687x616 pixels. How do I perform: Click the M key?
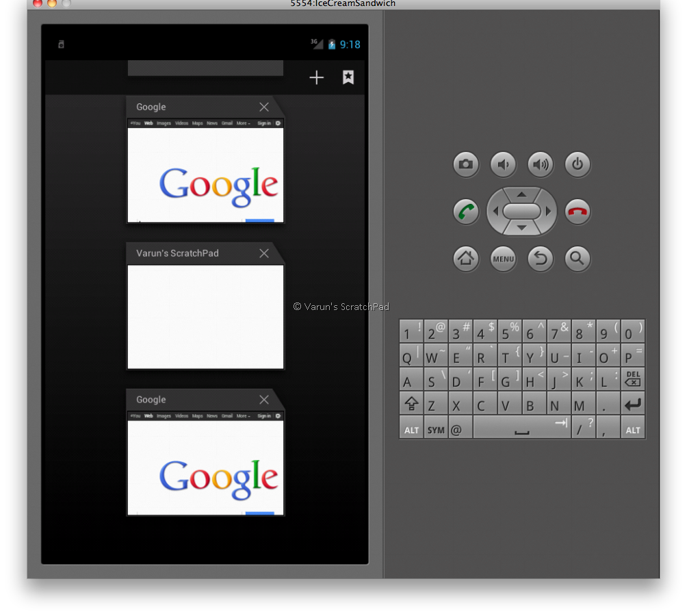click(x=584, y=403)
